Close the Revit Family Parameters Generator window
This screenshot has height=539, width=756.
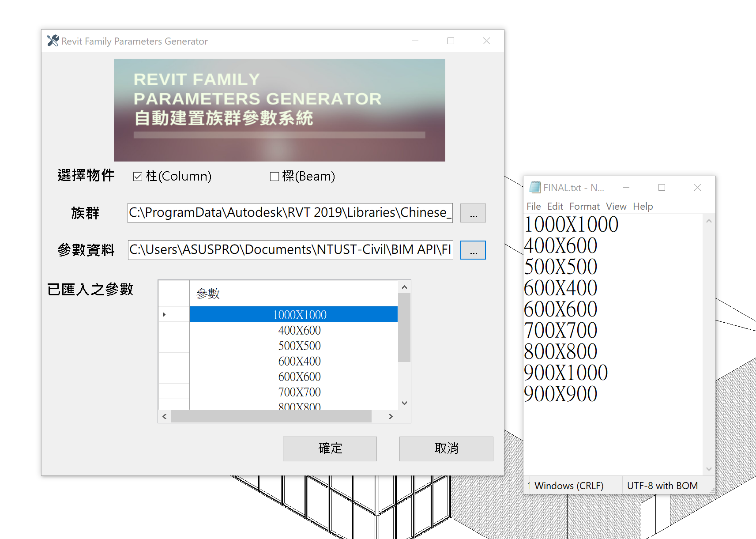tap(486, 41)
